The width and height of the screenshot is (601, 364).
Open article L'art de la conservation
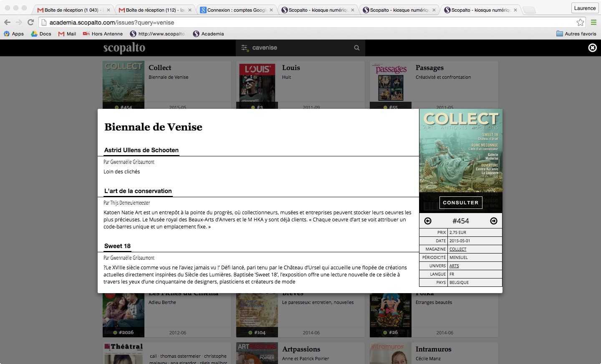point(138,191)
